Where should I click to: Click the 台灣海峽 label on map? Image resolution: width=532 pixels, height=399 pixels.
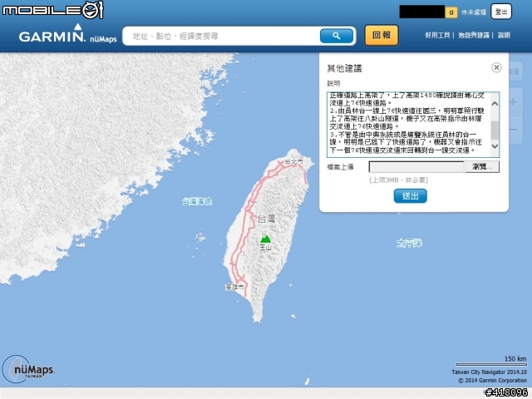197,201
